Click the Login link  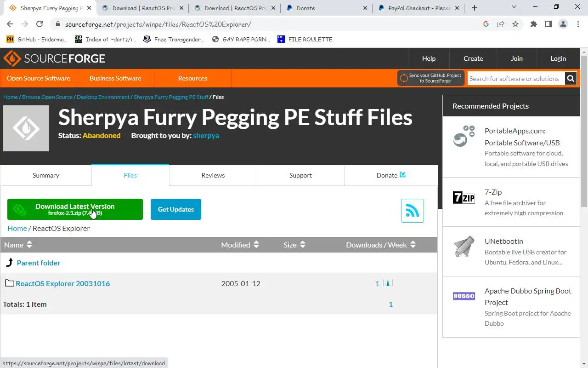click(x=558, y=58)
